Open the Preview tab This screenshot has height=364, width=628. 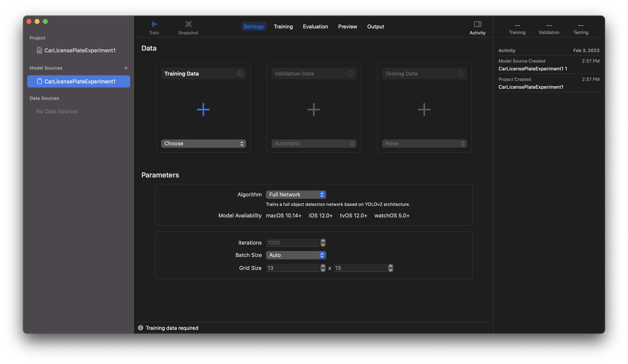347,26
